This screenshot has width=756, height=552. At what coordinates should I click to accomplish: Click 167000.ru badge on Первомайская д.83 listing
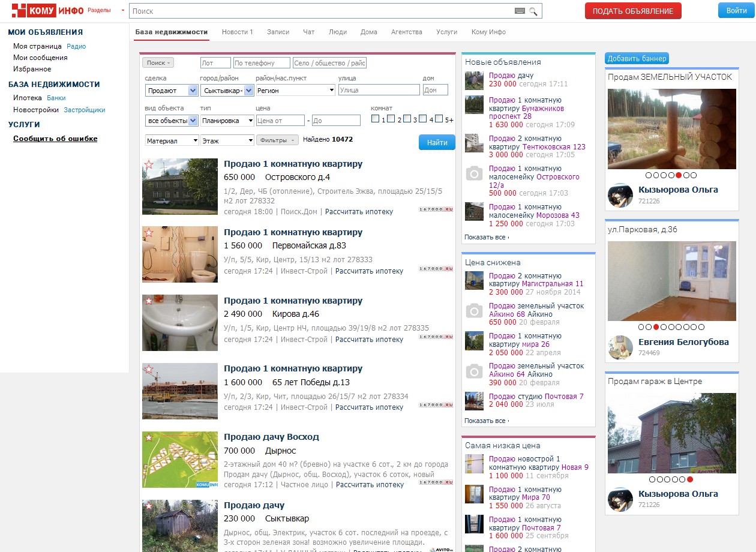click(436, 268)
